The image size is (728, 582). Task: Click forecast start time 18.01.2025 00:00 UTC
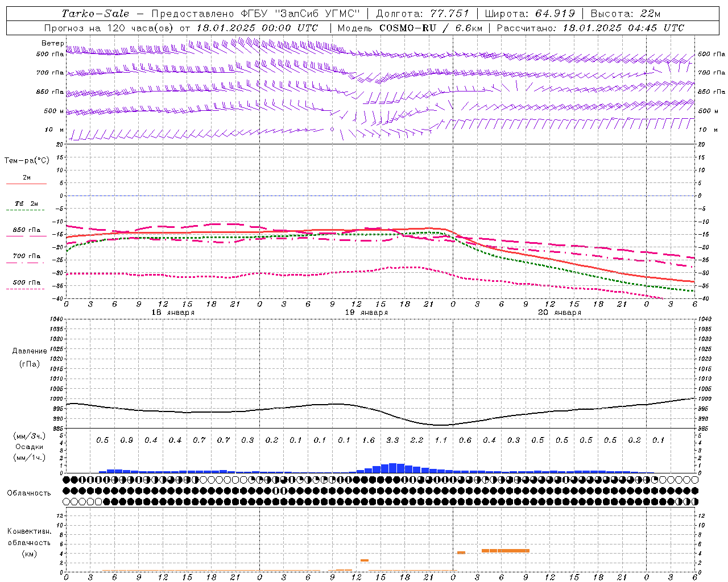point(257,28)
